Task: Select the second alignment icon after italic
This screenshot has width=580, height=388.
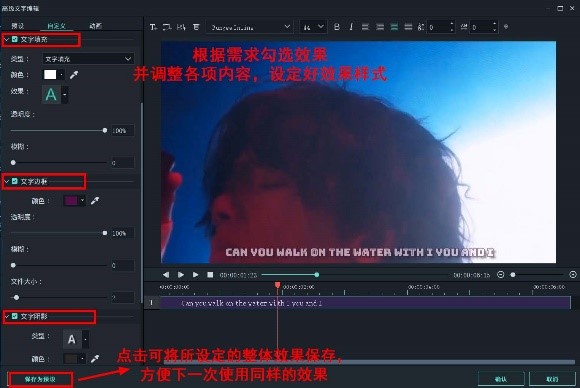Action: [380, 27]
